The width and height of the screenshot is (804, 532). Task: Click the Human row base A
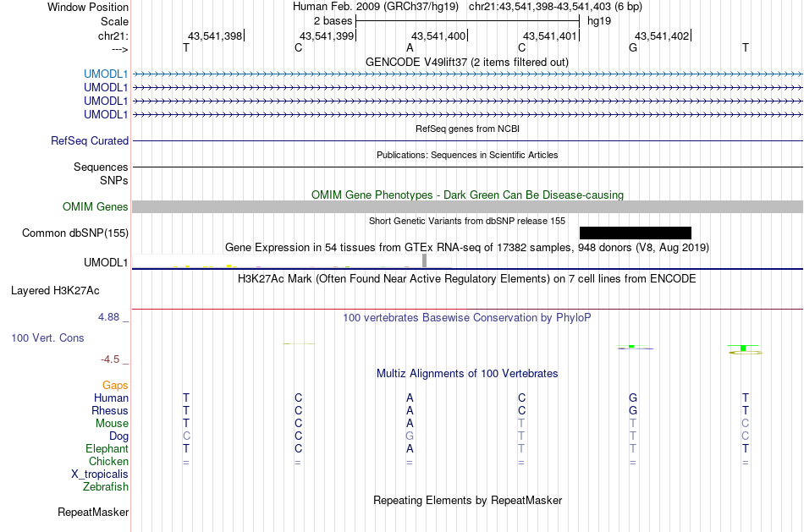[410, 398]
